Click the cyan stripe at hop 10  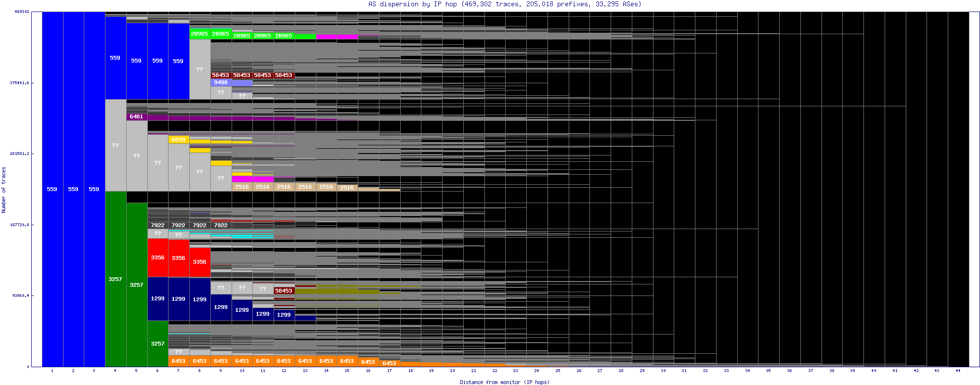(242, 236)
